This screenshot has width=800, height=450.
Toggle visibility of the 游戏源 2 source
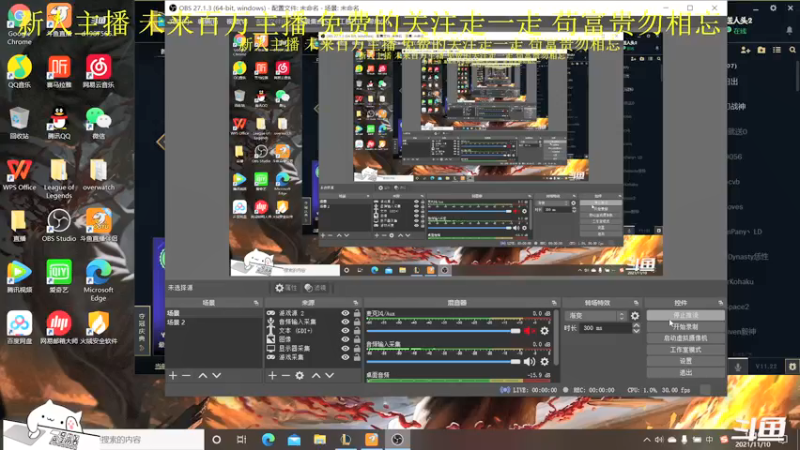[345, 313]
